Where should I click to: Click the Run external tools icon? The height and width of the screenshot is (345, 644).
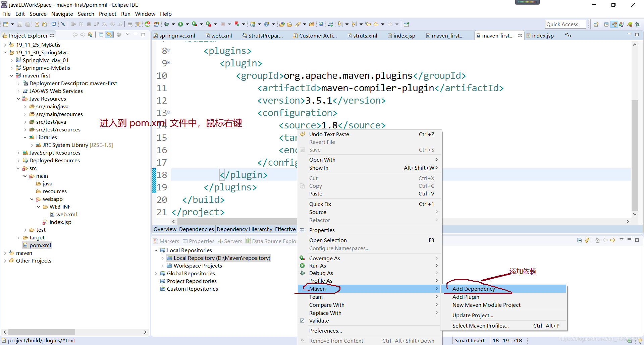click(208, 24)
